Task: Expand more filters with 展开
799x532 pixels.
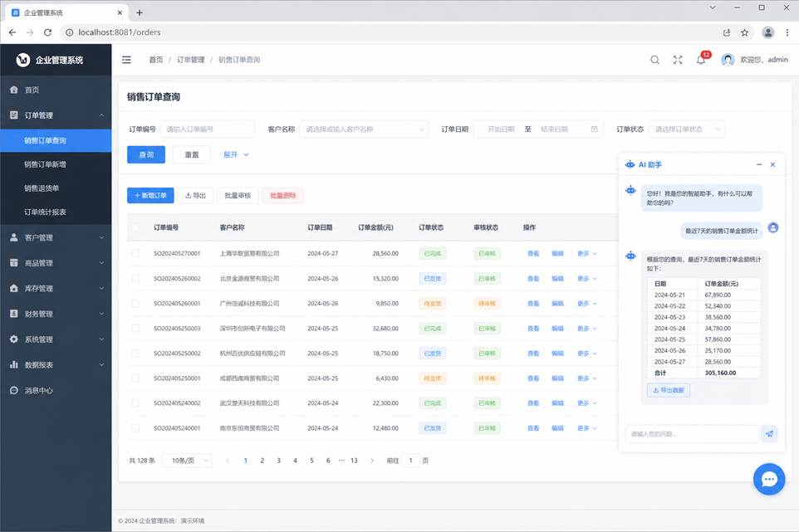Action: coord(236,154)
